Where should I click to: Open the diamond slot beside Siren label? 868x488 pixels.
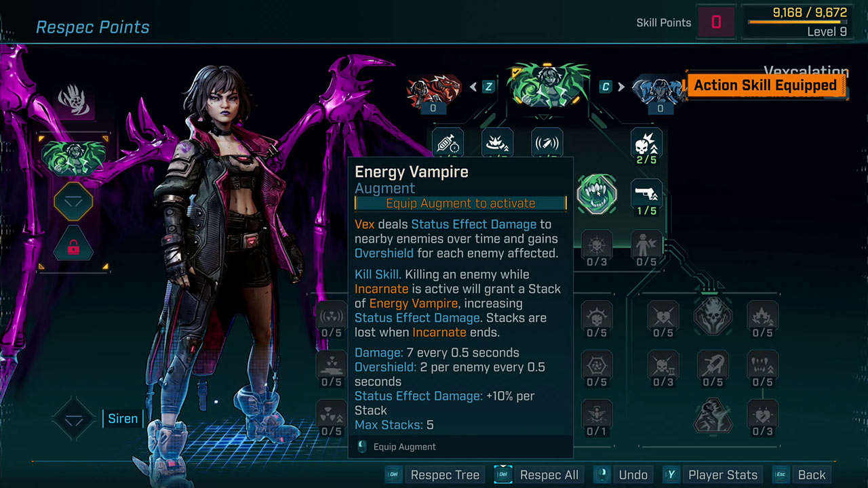point(73,420)
